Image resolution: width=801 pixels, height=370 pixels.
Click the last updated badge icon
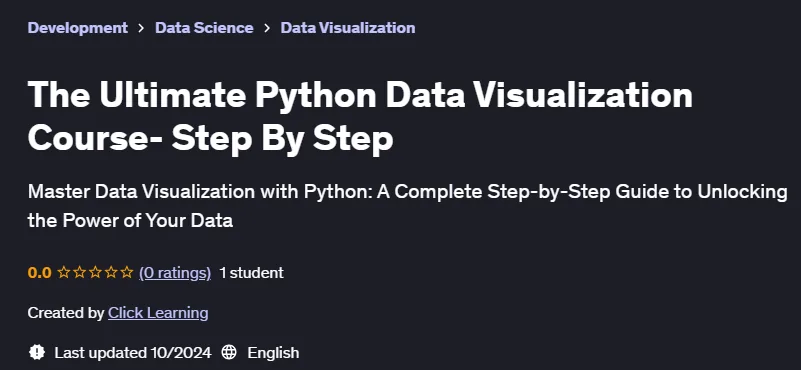[x=37, y=353]
